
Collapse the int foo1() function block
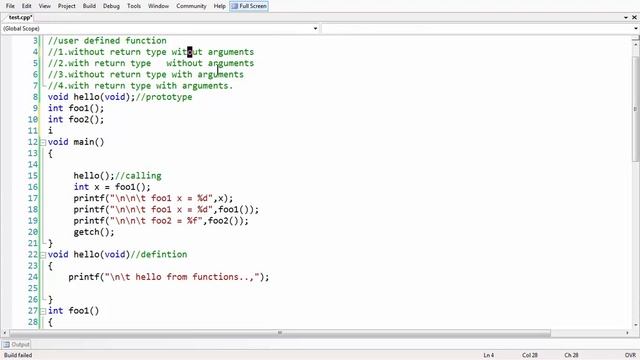click(x=43, y=311)
